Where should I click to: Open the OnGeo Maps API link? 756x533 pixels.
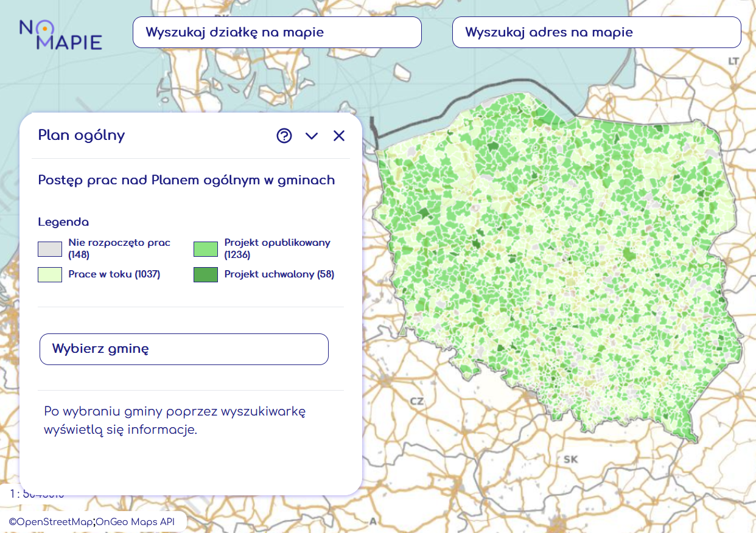(136, 521)
